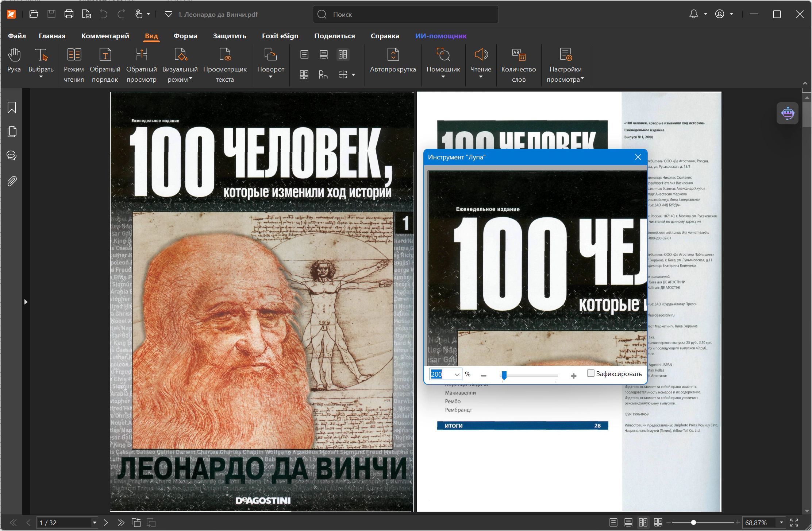Click the status bar zoom slider handle
This screenshot has height=531, width=812.
click(x=693, y=523)
